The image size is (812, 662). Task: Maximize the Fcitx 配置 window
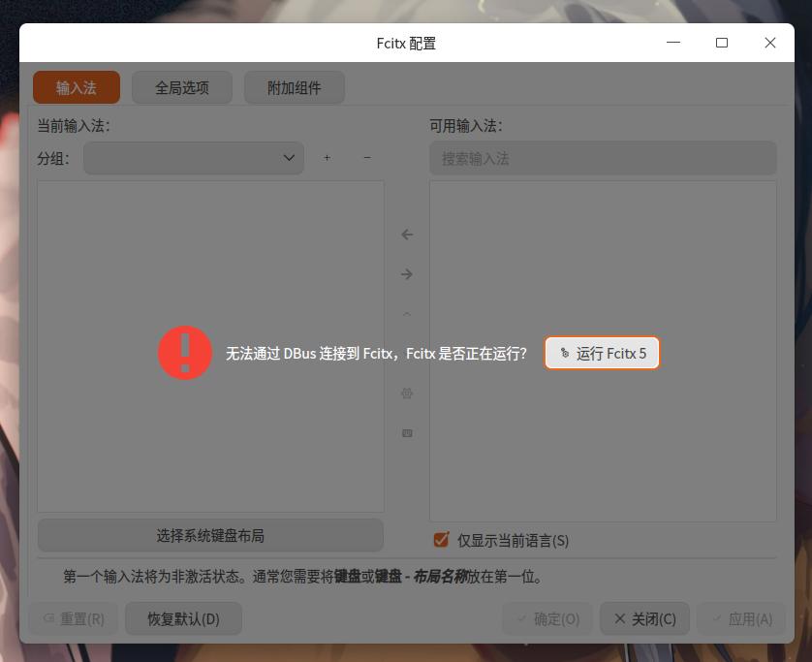(722, 43)
